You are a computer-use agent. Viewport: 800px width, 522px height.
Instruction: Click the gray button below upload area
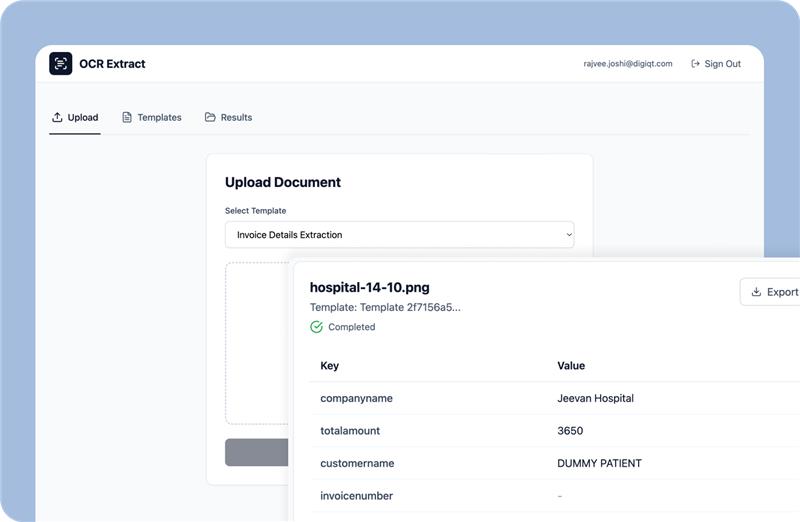tap(257, 452)
